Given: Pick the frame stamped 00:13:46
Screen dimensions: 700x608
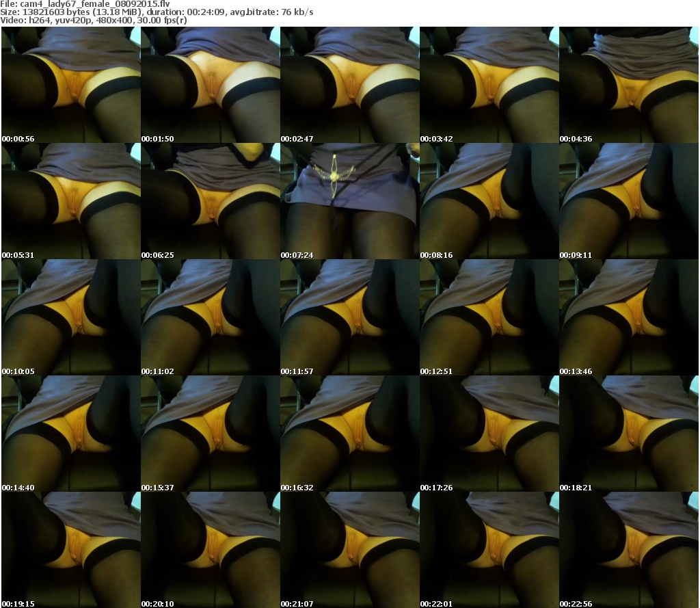Looking at the screenshot, I should point(629,317).
